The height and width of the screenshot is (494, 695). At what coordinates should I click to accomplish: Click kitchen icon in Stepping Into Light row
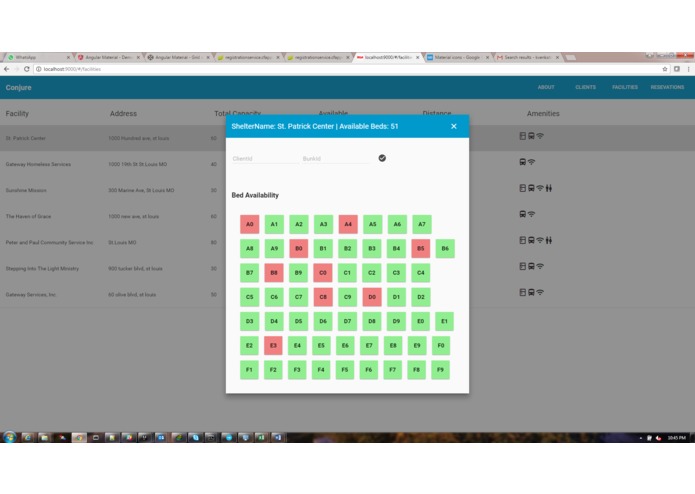(523, 266)
